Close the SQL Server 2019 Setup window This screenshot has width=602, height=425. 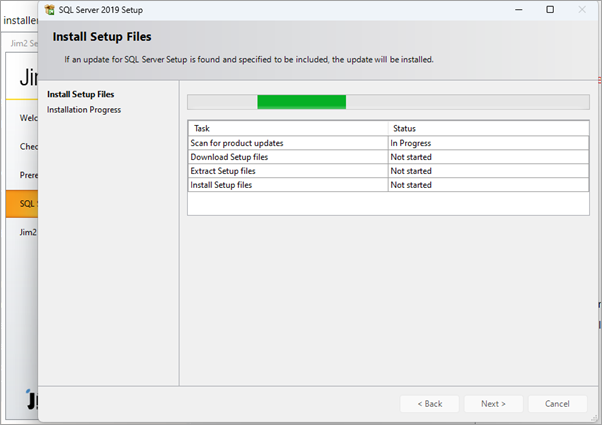coord(582,10)
